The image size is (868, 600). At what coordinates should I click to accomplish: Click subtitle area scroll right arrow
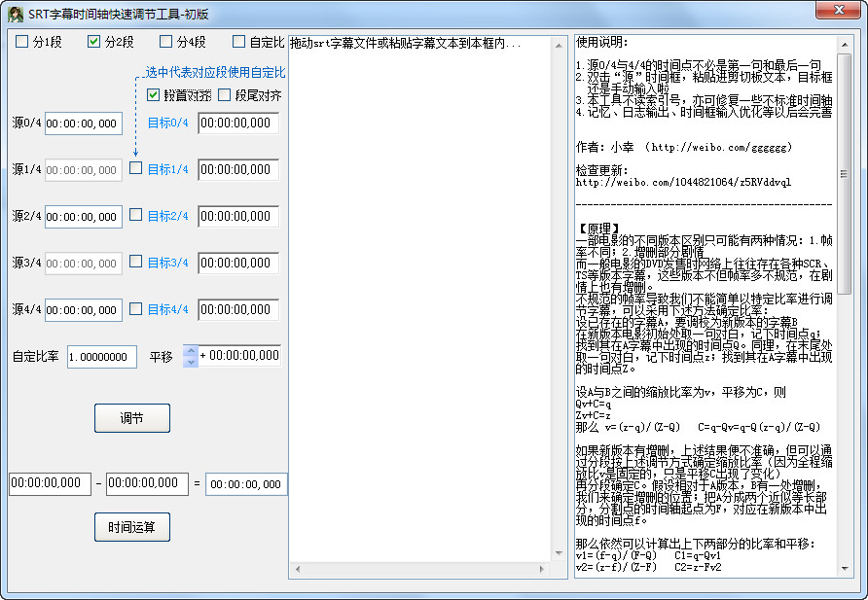coord(542,569)
